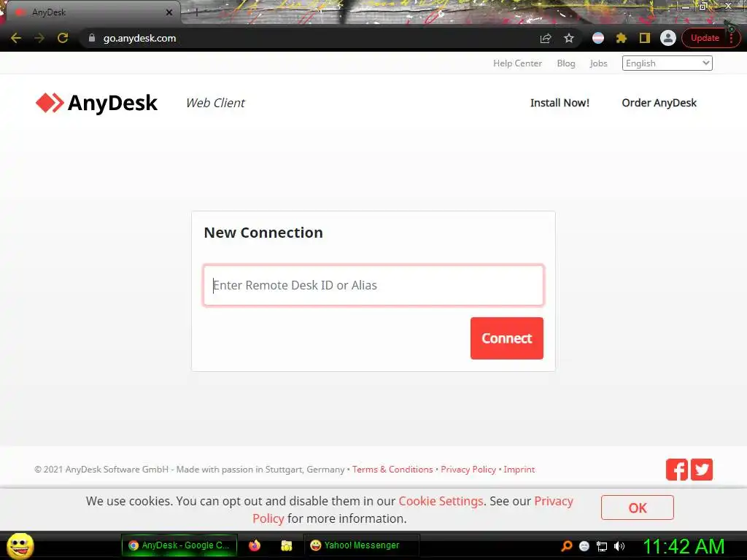Click the red Connect button
747x560 pixels.
pos(507,338)
